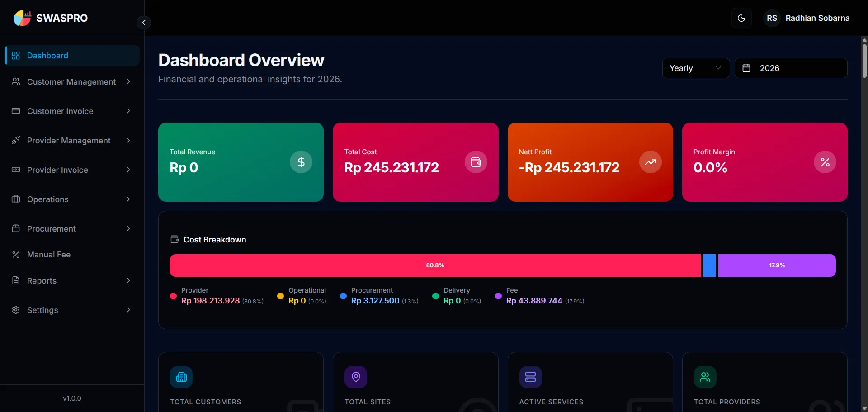This screenshot has height=412, width=868.
Task: Click the yellow Operational legend dot
Action: pos(280,296)
